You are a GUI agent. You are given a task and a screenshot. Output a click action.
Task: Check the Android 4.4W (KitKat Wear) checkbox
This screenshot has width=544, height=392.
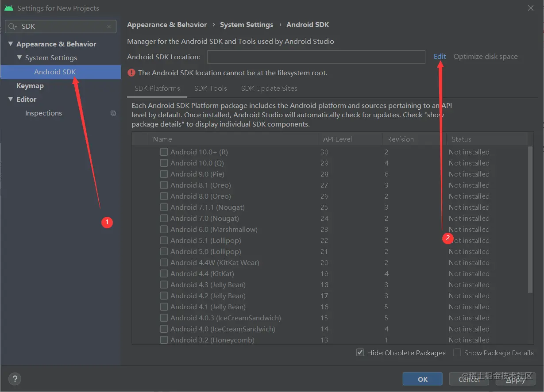coord(164,262)
